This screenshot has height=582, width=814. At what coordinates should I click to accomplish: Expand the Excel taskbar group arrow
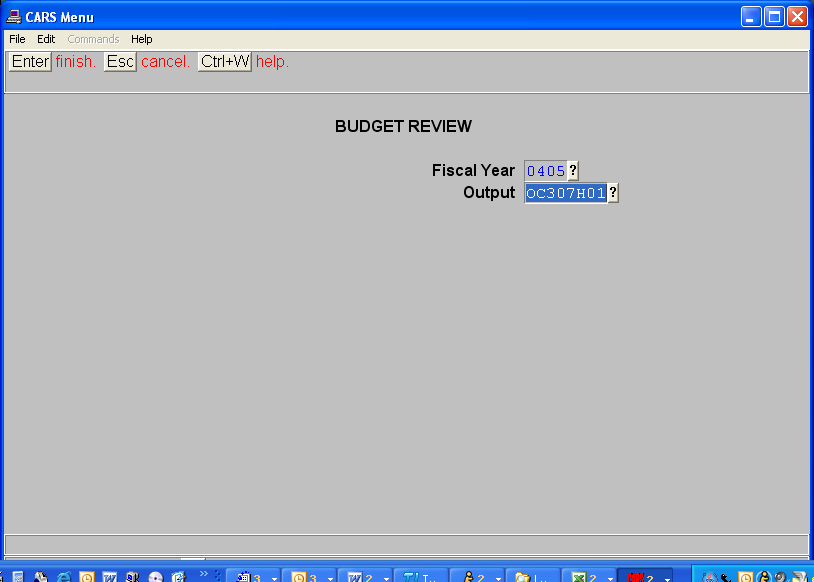pyautogui.click(x=609, y=578)
